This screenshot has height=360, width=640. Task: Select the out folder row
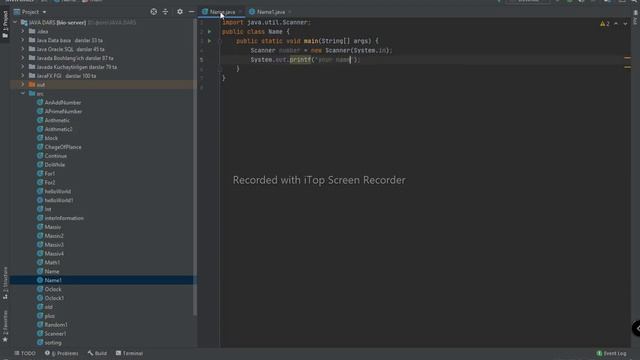coord(102,84)
